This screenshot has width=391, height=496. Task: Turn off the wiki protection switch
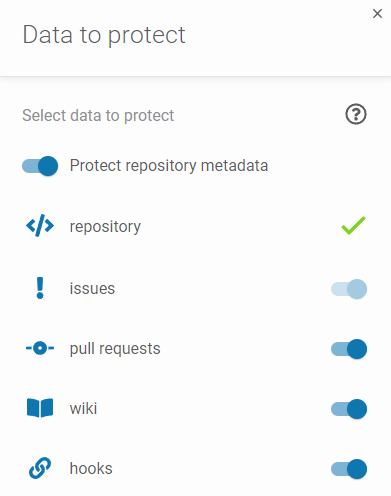(x=349, y=409)
